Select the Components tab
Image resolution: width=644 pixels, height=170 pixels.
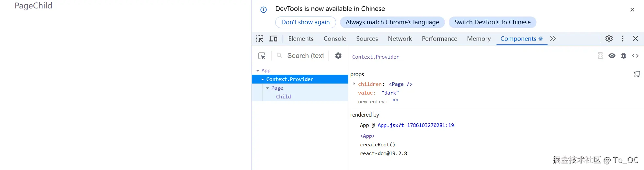pos(521,39)
